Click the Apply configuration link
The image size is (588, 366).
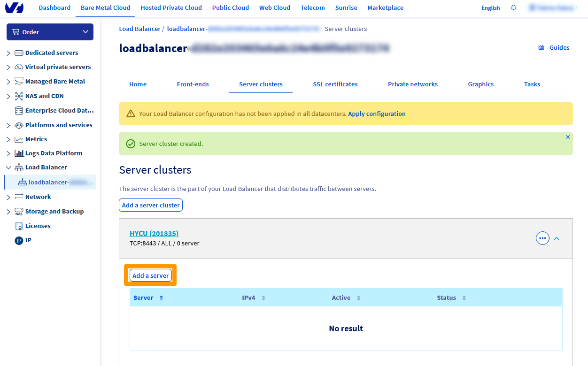tap(377, 114)
